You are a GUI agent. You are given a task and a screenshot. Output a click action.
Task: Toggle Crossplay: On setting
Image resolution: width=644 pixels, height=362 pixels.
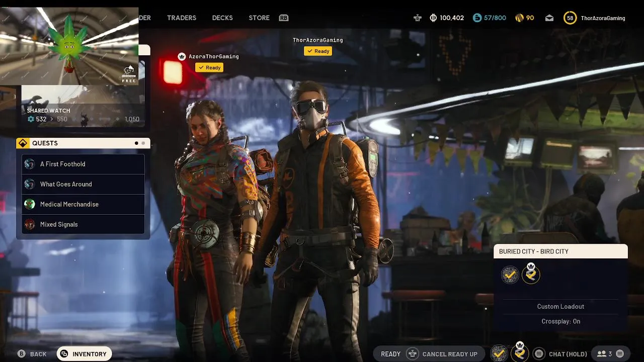click(560, 321)
